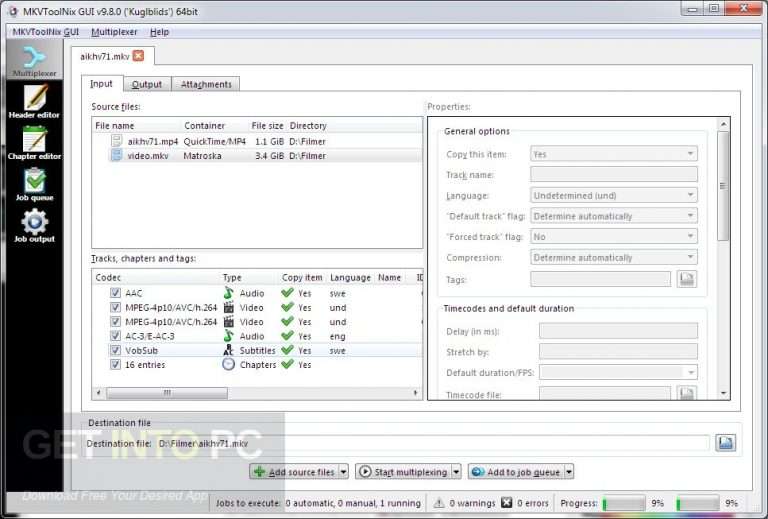Open the Job queue panel

pyautogui.click(x=34, y=185)
